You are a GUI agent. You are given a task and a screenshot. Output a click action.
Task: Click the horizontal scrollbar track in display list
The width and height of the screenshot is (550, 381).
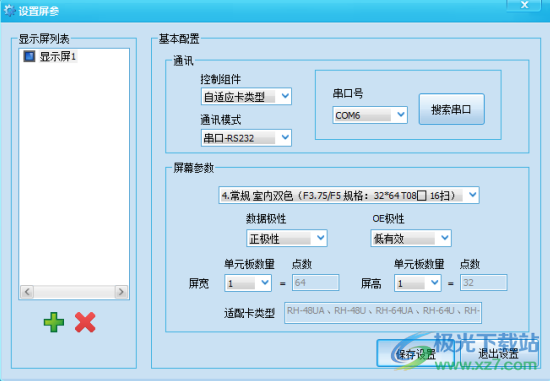[x=74, y=292]
